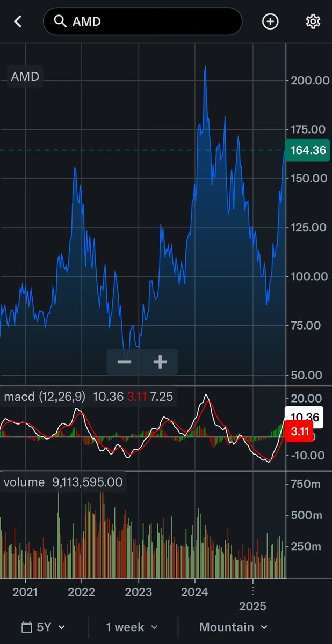Click the calendar icon beside 5Y

(26, 627)
